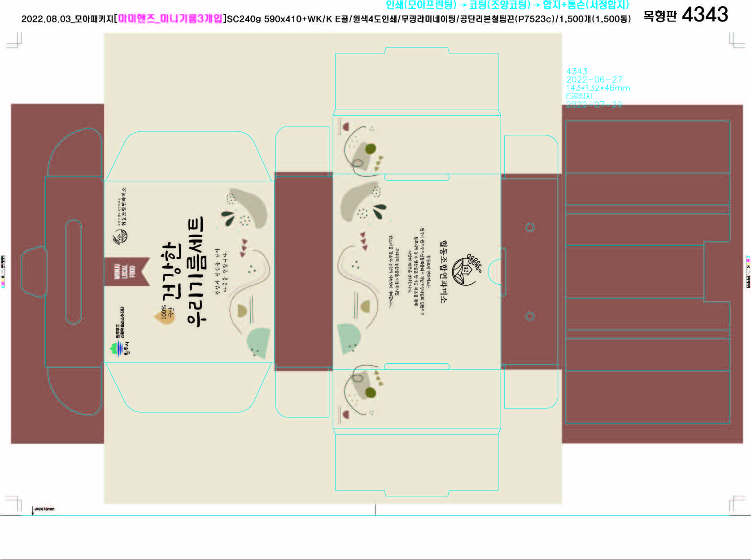Click the cyan 143*132*46mm dimension note
This screenshot has height=560, width=751.
tap(598, 88)
